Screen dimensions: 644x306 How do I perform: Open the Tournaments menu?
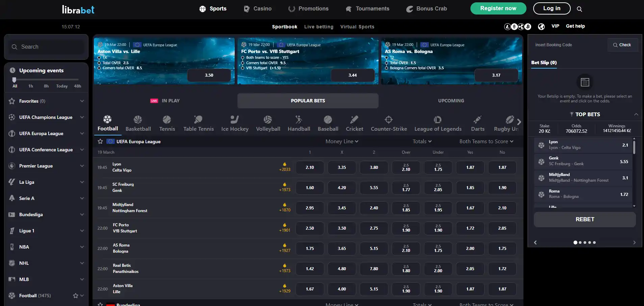coord(367,9)
